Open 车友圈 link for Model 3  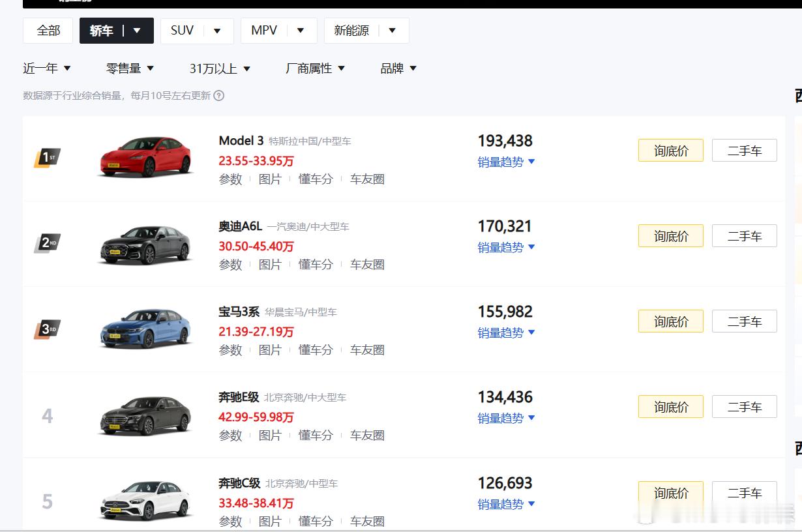[367, 179]
